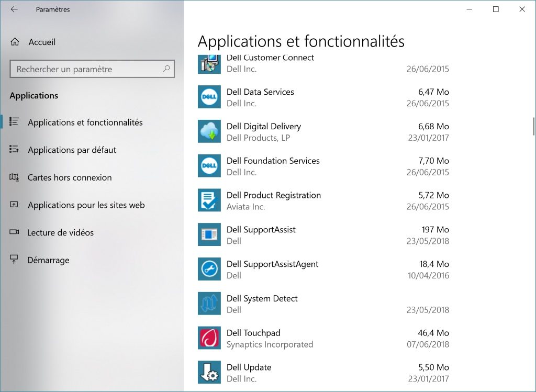
Task: Click the Dell Foundation Services app icon
Action: point(209,166)
